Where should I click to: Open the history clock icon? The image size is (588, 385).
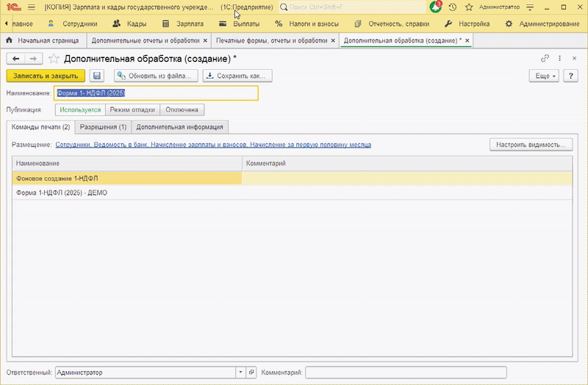point(453,7)
